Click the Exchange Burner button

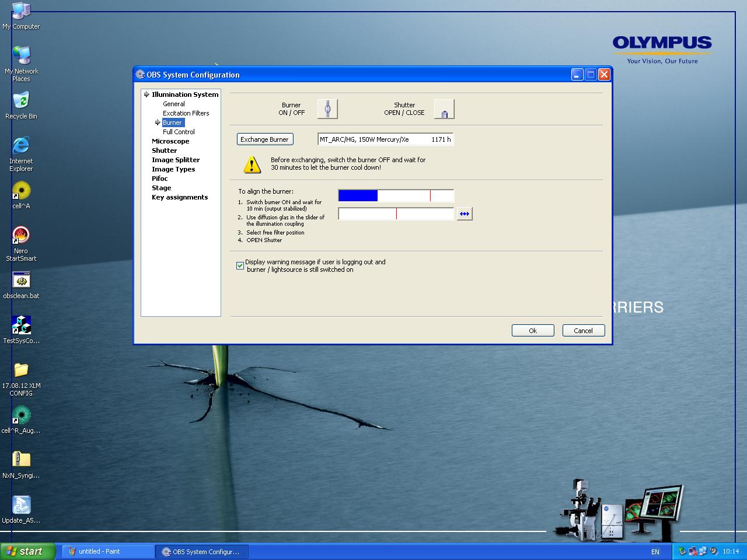265,139
